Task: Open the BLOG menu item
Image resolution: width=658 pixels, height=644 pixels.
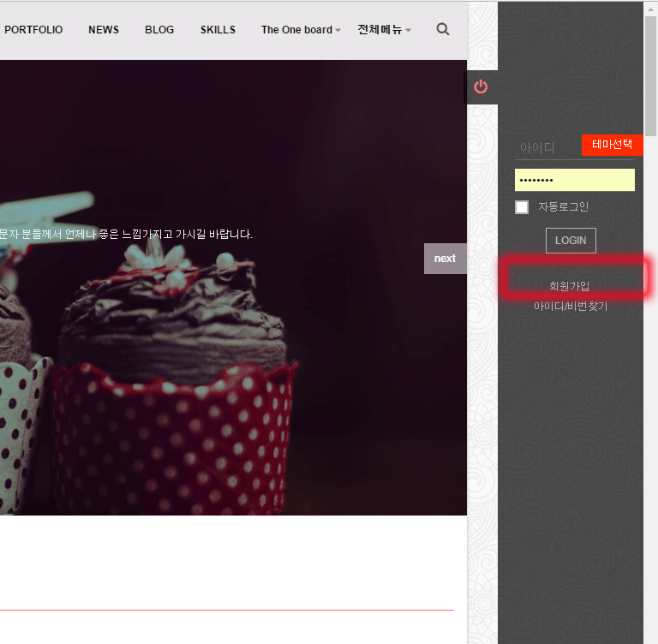Action: (159, 30)
